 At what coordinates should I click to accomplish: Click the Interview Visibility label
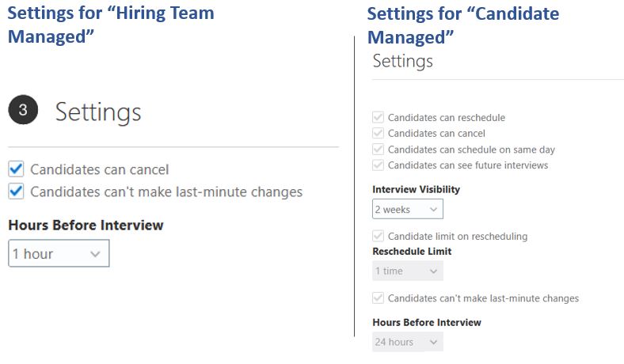pyautogui.click(x=416, y=189)
